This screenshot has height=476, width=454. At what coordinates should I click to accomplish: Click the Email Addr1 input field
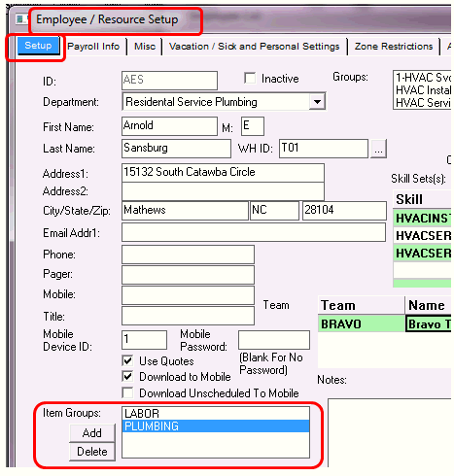coord(254,232)
